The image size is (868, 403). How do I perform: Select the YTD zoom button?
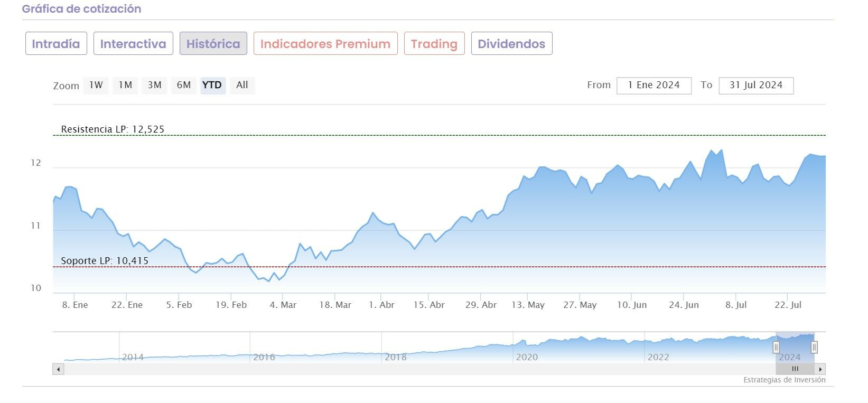click(x=212, y=85)
